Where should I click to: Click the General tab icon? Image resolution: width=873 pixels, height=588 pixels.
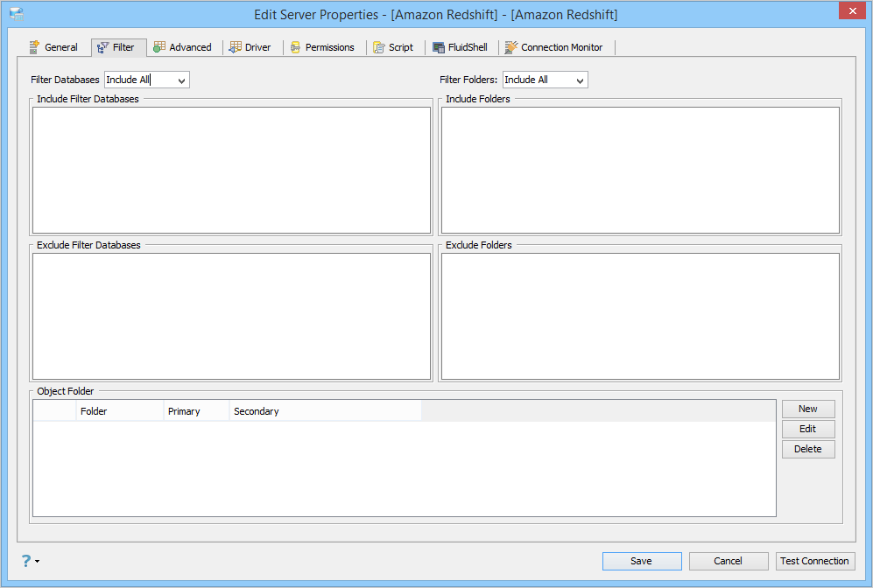coord(34,47)
